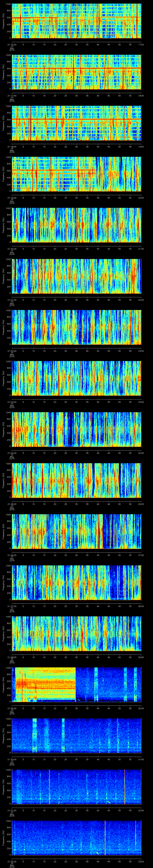Click the red vertical line near 43 seconds in the 21:32 panel
This screenshot has height=868, width=153.
[x=105, y=838]
